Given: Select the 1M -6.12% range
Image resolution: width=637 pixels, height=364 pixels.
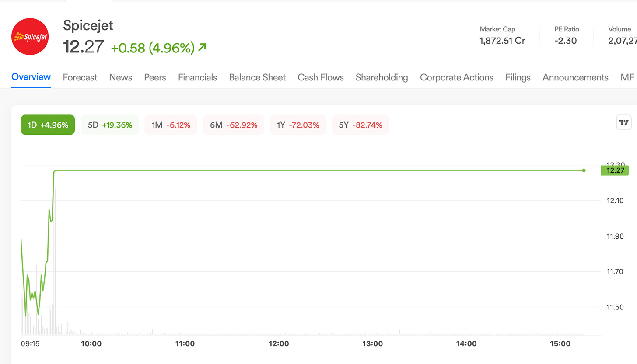Looking at the screenshot, I should 171,125.
